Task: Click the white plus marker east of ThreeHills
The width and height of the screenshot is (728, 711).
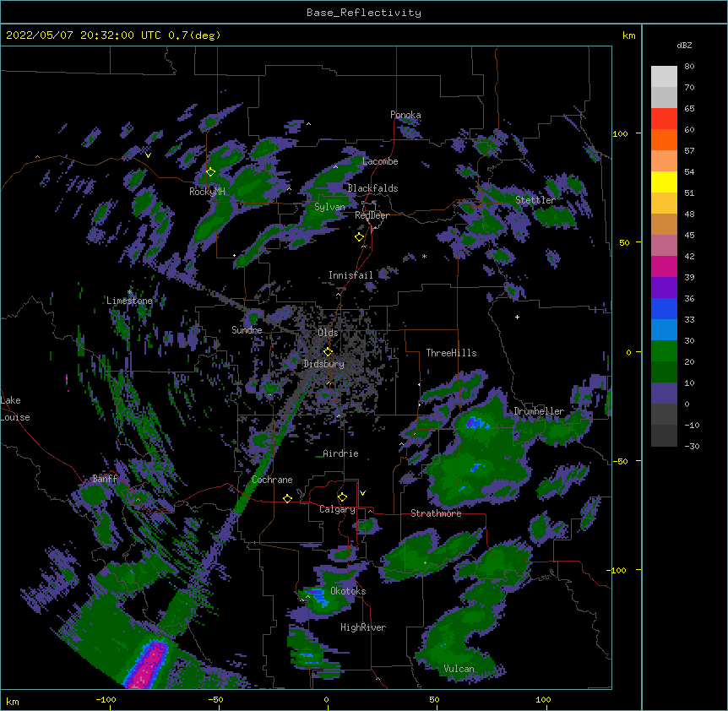Action: [517, 317]
